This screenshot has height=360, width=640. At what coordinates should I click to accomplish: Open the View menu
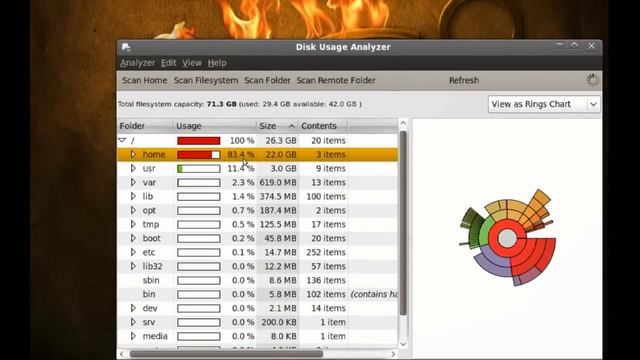tap(192, 63)
